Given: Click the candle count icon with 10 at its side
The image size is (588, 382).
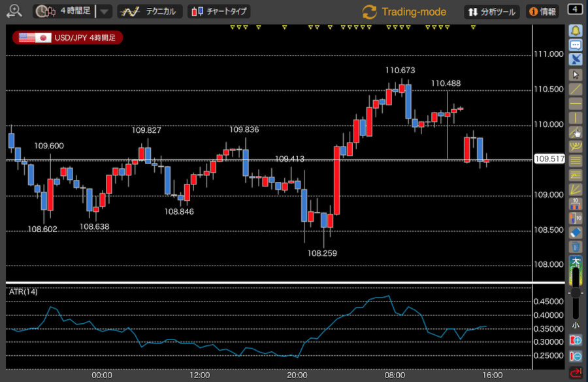Looking at the screenshot, I should [576, 218].
